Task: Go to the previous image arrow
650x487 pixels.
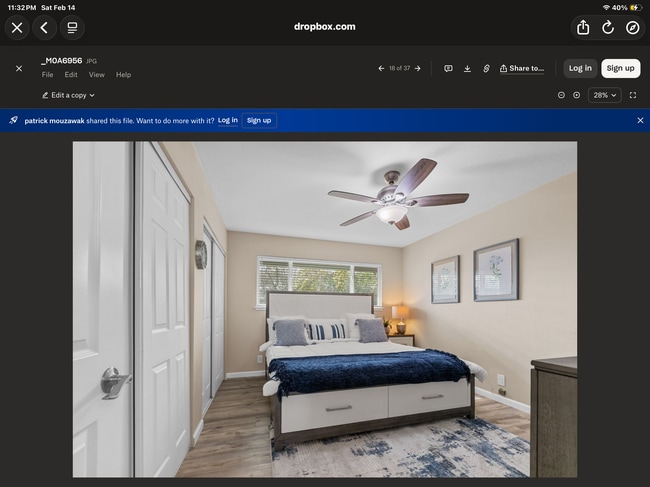Action: tap(381, 68)
